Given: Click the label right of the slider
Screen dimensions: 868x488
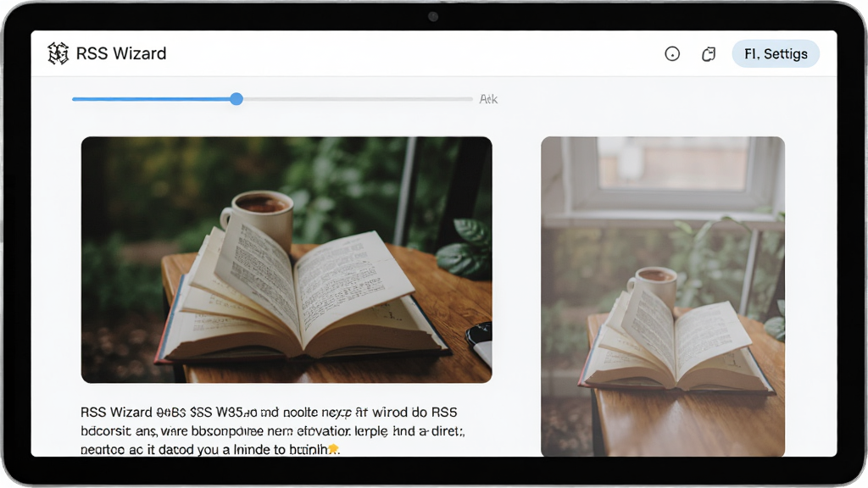Looking at the screenshot, I should pyautogui.click(x=488, y=99).
